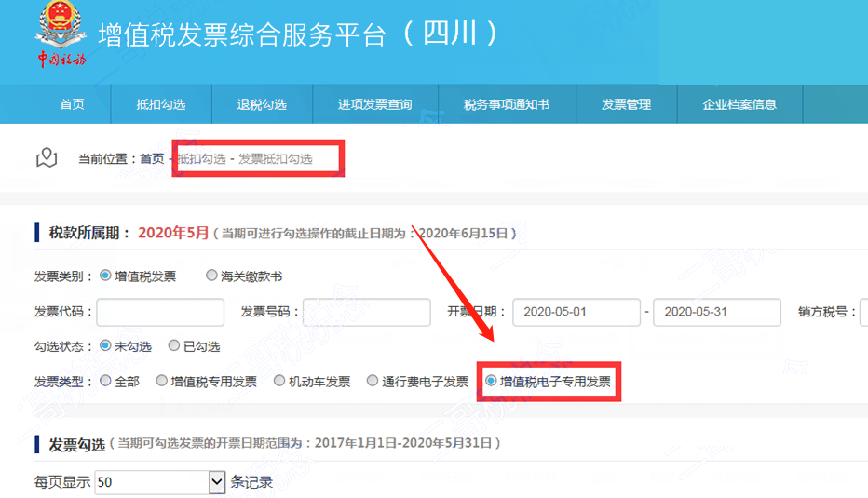Click the 首页 breadcrumb link

pos(152,159)
